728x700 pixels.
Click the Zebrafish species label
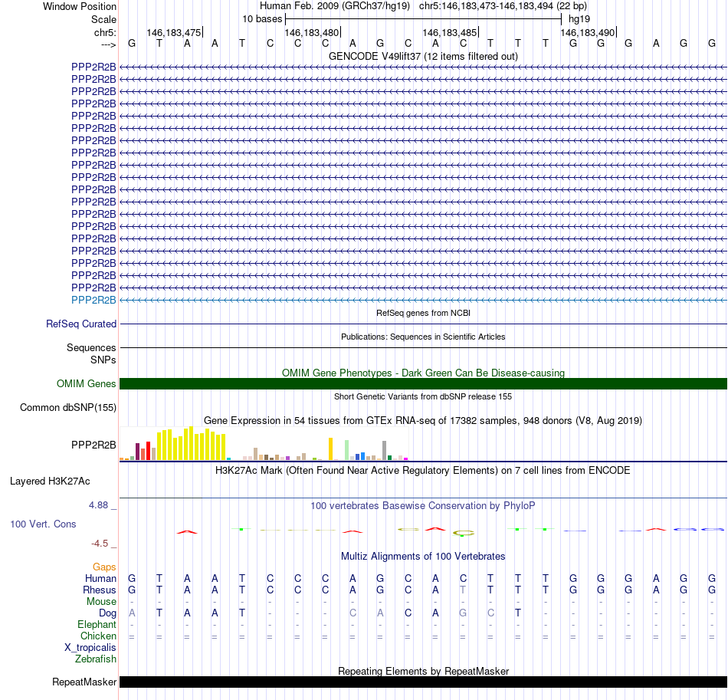(x=96, y=659)
